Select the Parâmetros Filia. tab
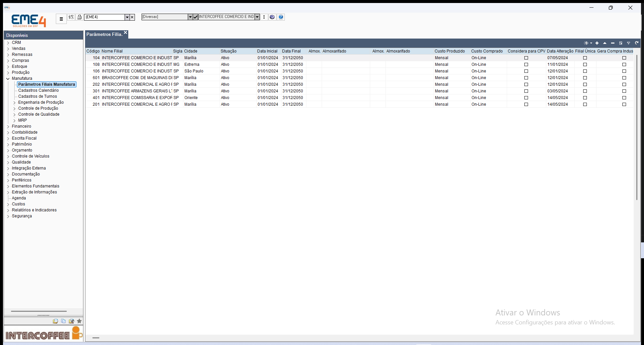644x345 pixels. 104,34
